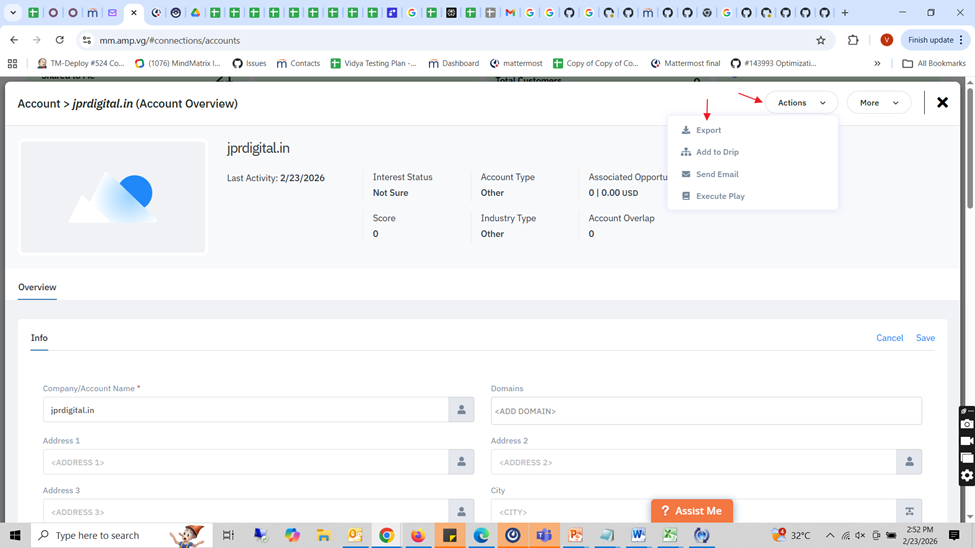Click the Domains input field

pos(705,411)
